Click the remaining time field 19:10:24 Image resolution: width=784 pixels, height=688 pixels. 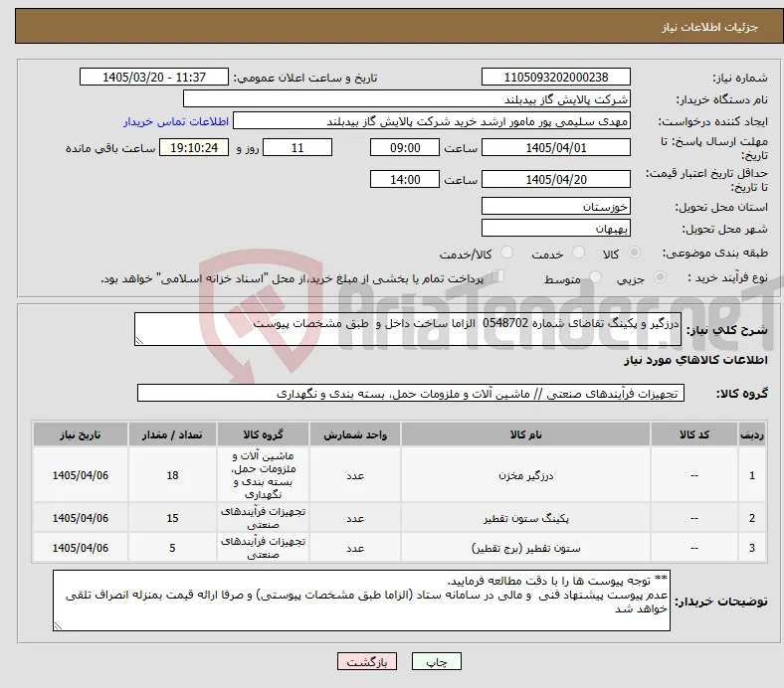point(194,148)
